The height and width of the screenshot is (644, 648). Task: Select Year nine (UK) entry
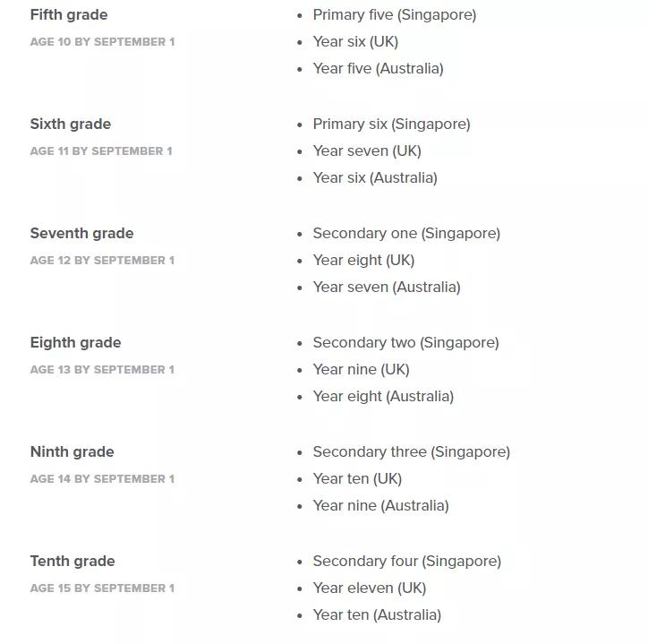(361, 370)
